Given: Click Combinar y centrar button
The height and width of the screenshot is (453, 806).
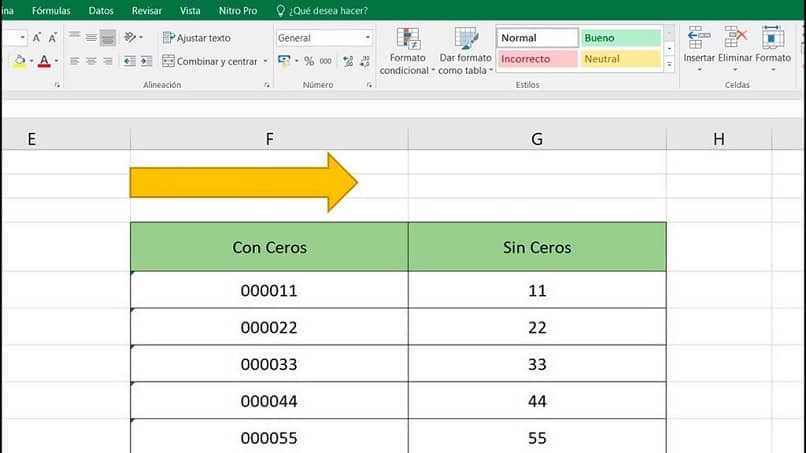Looking at the screenshot, I should (209, 61).
